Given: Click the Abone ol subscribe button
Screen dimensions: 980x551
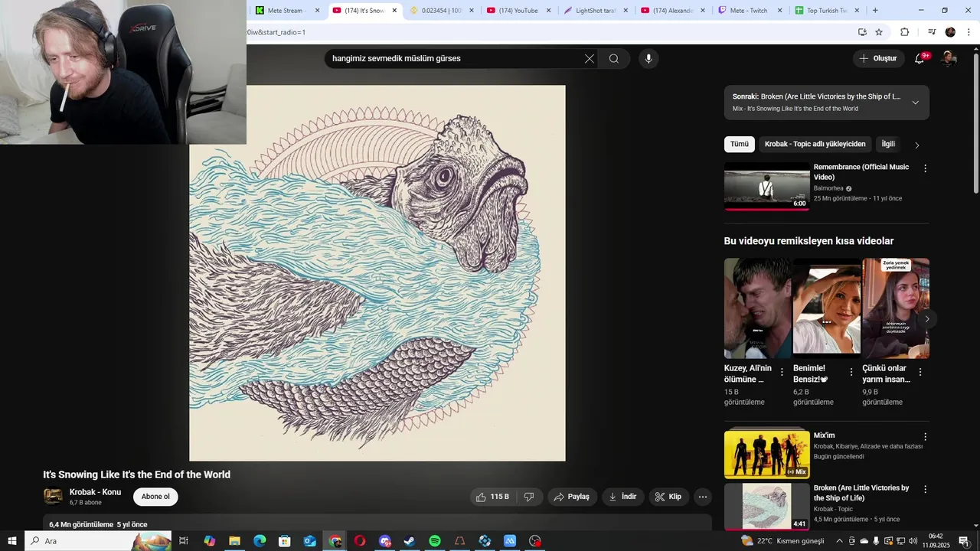Looking at the screenshot, I should pos(155,497).
